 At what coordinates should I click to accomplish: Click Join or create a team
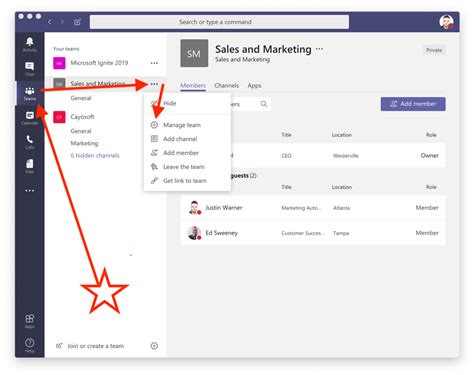(95, 346)
